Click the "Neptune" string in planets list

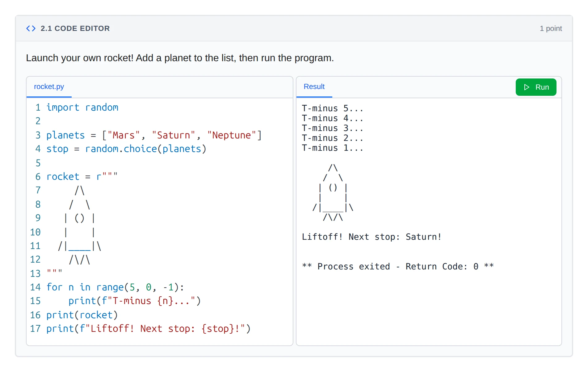[x=232, y=135]
